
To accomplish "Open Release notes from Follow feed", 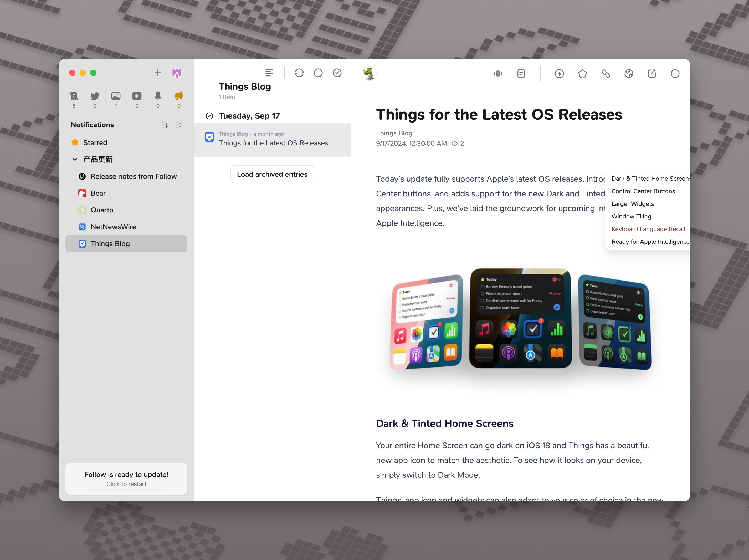I will point(126,176).
